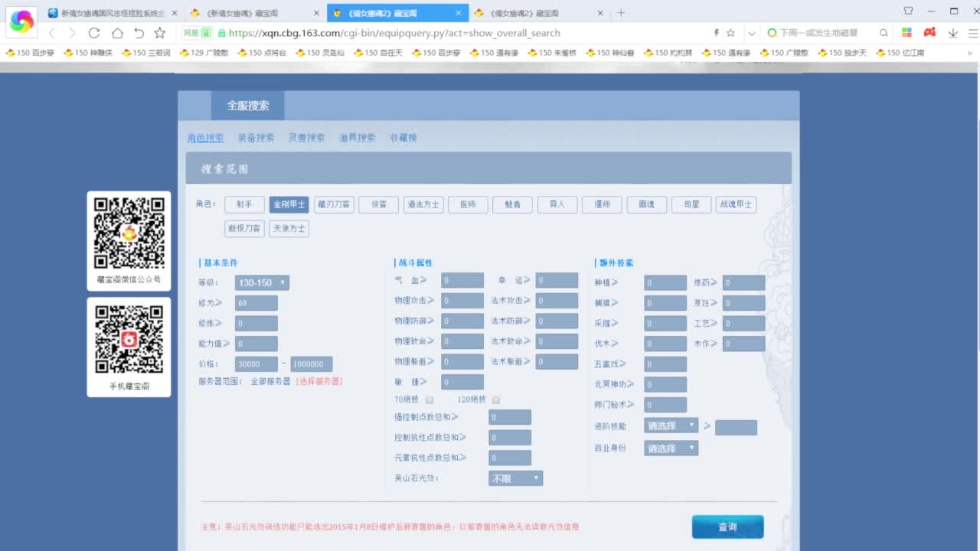The width and height of the screenshot is (980, 551).
Task: Open the 吴山石光效 不限 dropdown
Action: 515,478
